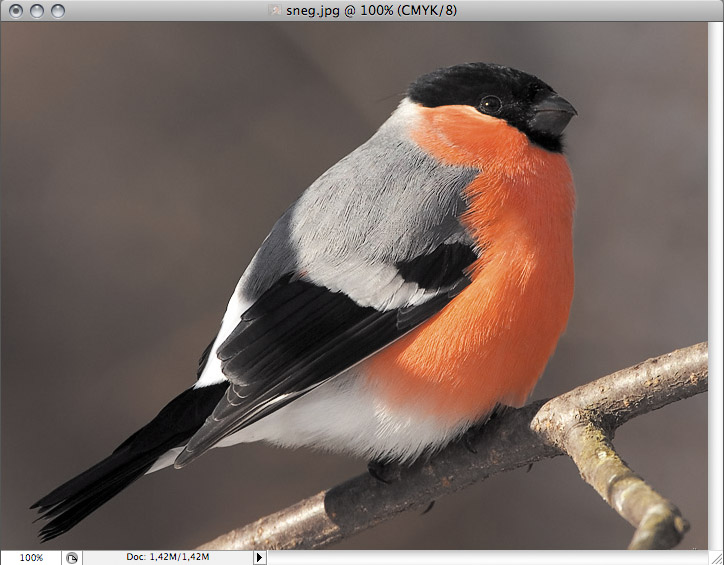The width and height of the screenshot is (724, 565).
Task: Click the document proxy icon in title bar
Action: (275, 10)
